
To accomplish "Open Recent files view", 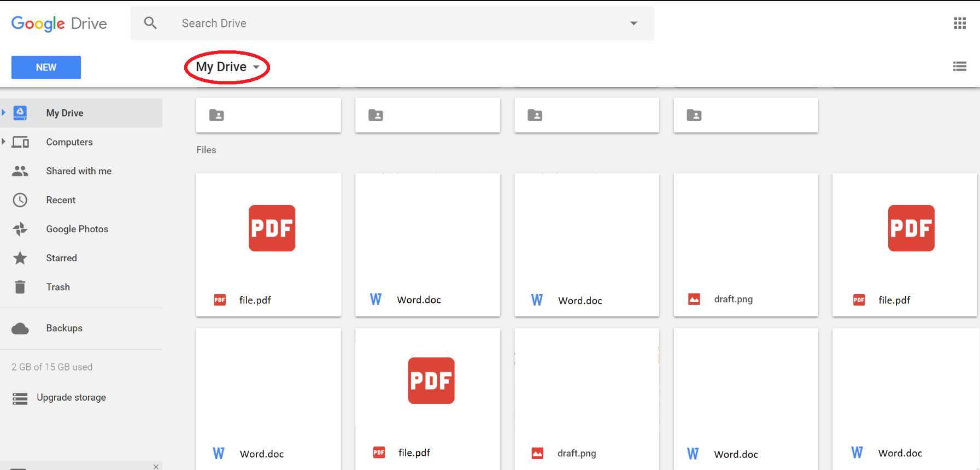I will coord(61,200).
